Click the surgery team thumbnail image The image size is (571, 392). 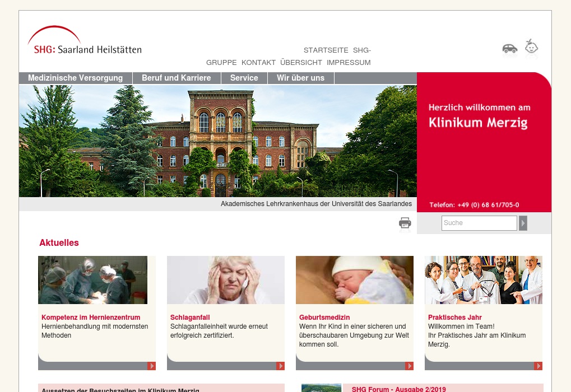click(92, 280)
